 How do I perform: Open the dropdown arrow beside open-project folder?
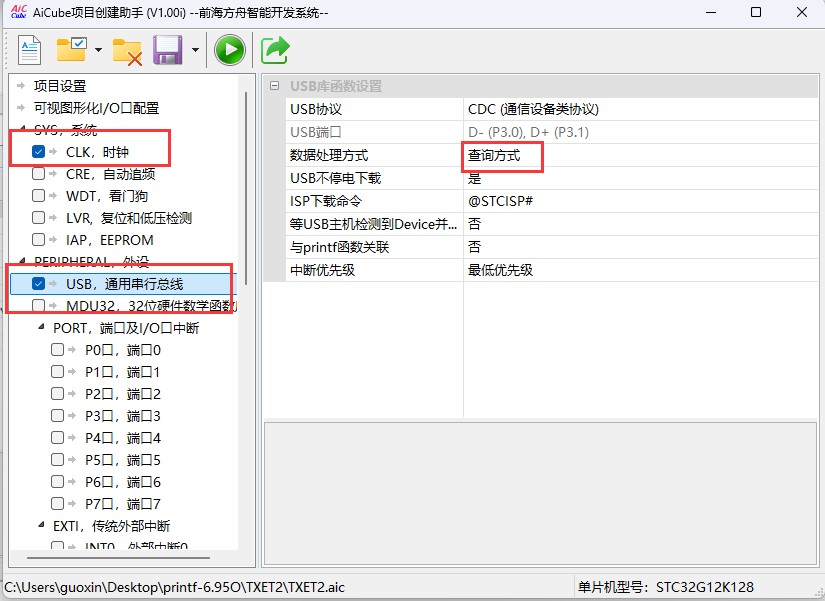[x=98, y=50]
